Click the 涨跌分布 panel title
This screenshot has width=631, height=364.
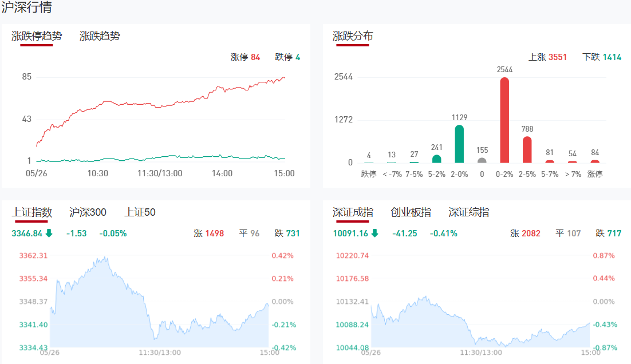click(x=353, y=36)
